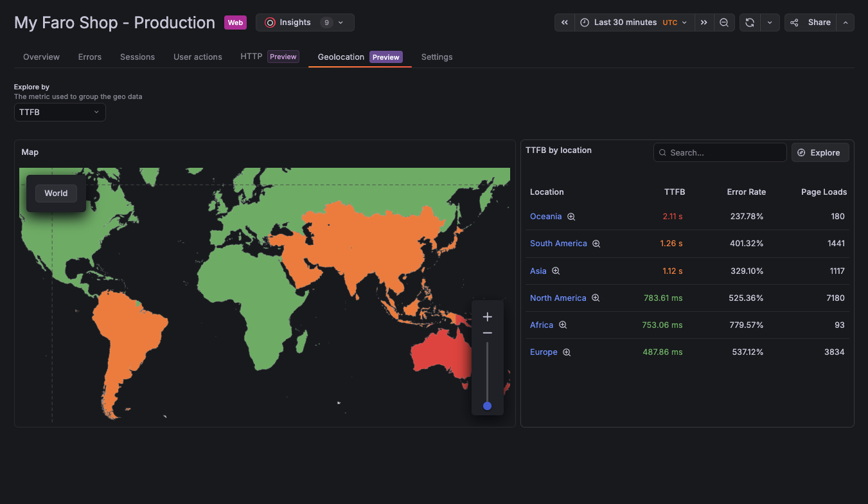Switch to the Errors tab
The image size is (868, 504).
(89, 57)
